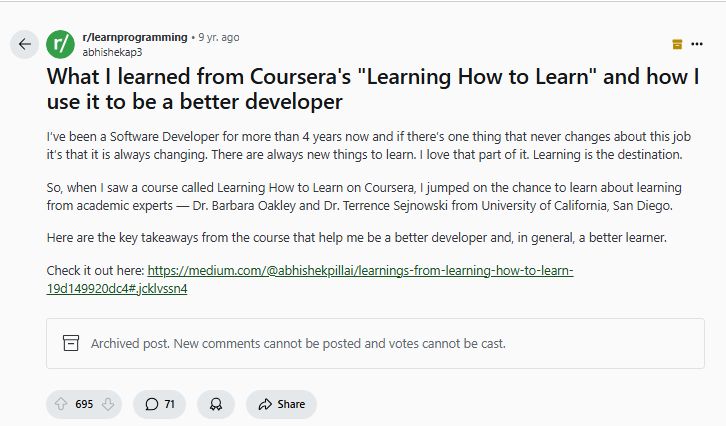Screen dimensions: 726x426
Task: Upvote the post
Action: [60, 404]
